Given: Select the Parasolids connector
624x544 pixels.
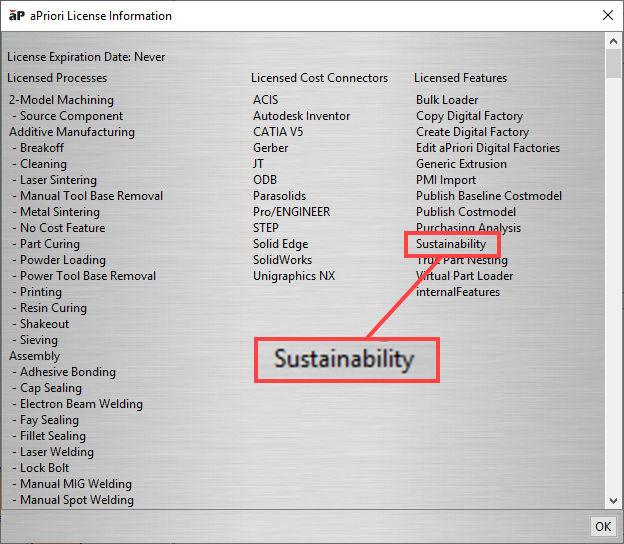Looking at the screenshot, I should coord(280,196).
